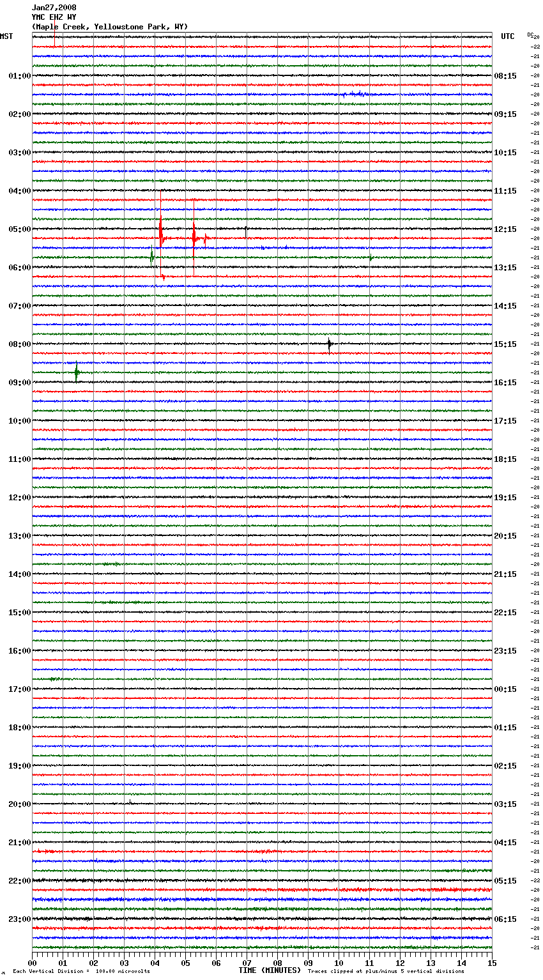The height and width of the screenshot is (980, 543).
Task: Click the small green blip near minute 11
Action: coord(371,257)
